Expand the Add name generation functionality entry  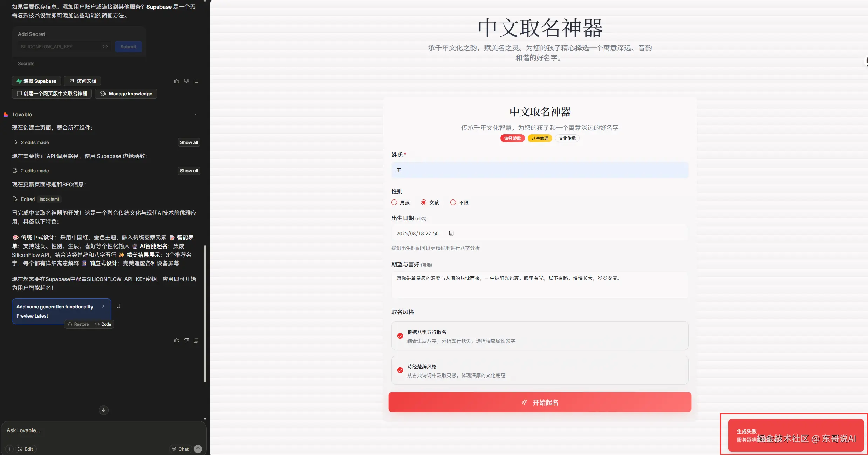[103, 306]
